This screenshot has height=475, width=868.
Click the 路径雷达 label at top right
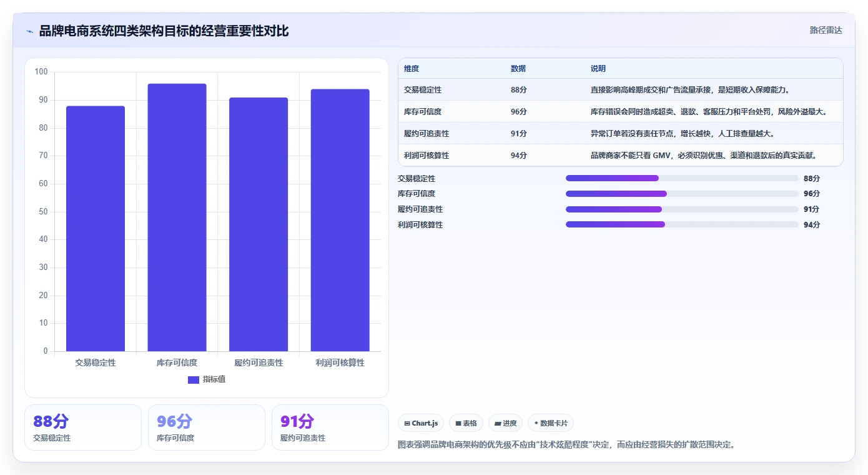point(826,30)
